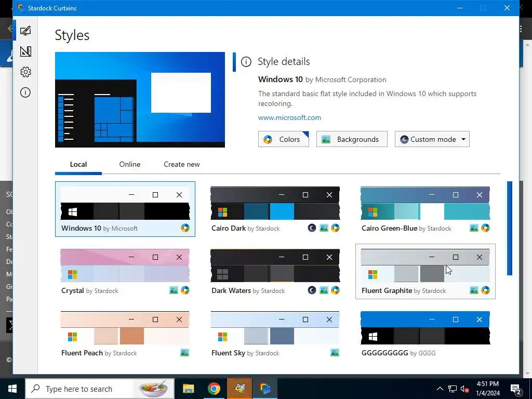
Task: Click the Colors button
Action: point(284,139)
